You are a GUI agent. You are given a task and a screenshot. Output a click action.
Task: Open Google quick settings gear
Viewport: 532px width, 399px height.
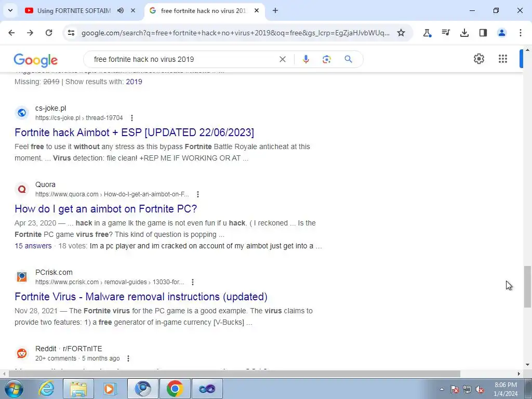tap(478, 59)
